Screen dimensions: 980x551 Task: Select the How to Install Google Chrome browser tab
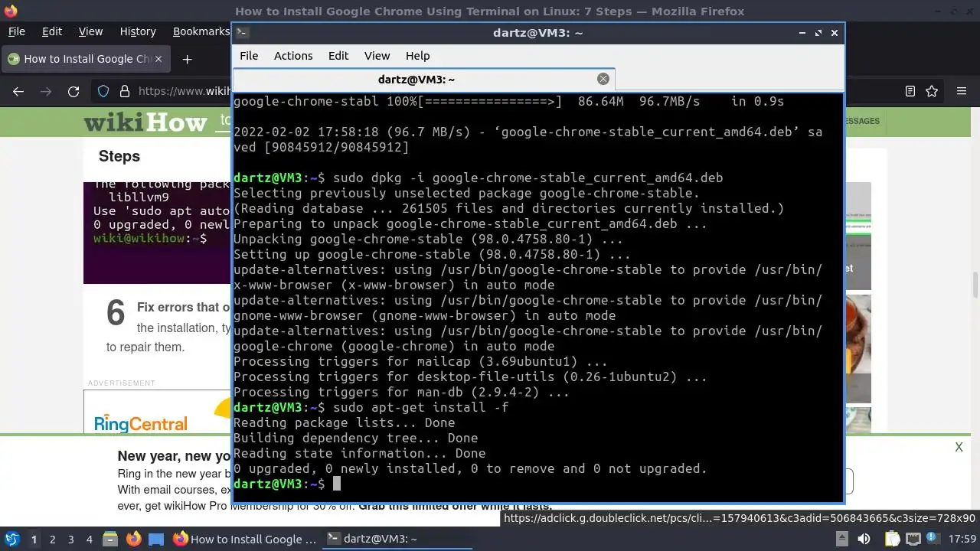click(87, 59)
